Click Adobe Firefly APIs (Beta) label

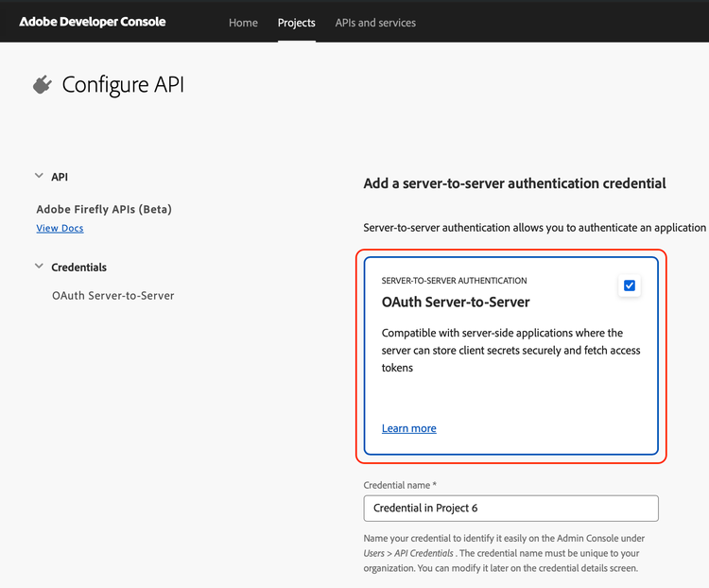104,210
